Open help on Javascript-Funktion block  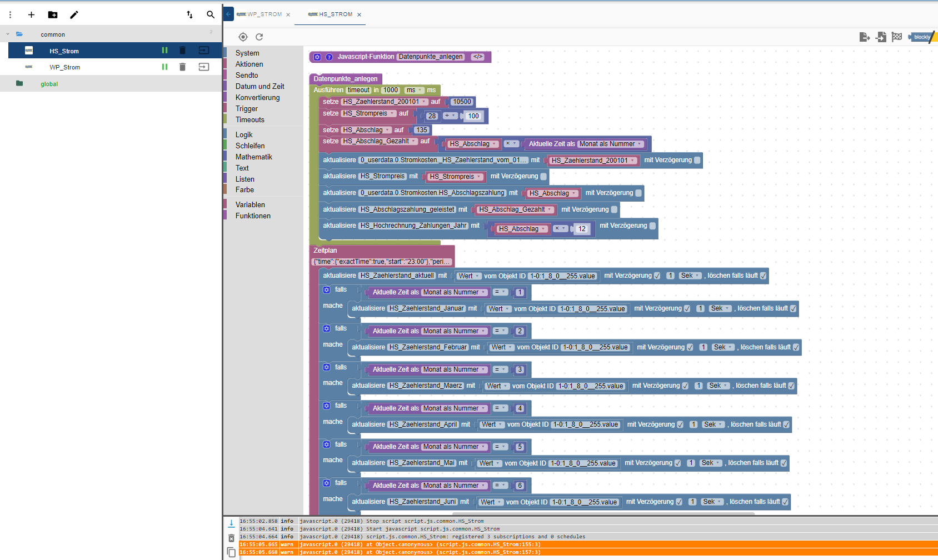329,57
